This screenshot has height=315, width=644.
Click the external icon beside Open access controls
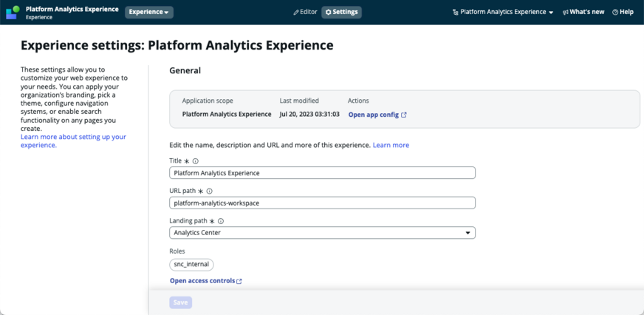coord(239,281)
